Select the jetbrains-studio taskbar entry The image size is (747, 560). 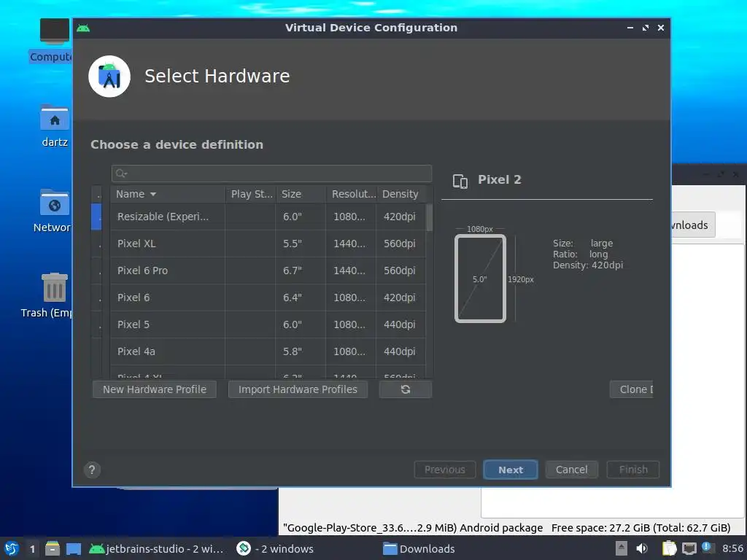pos(156,549)
